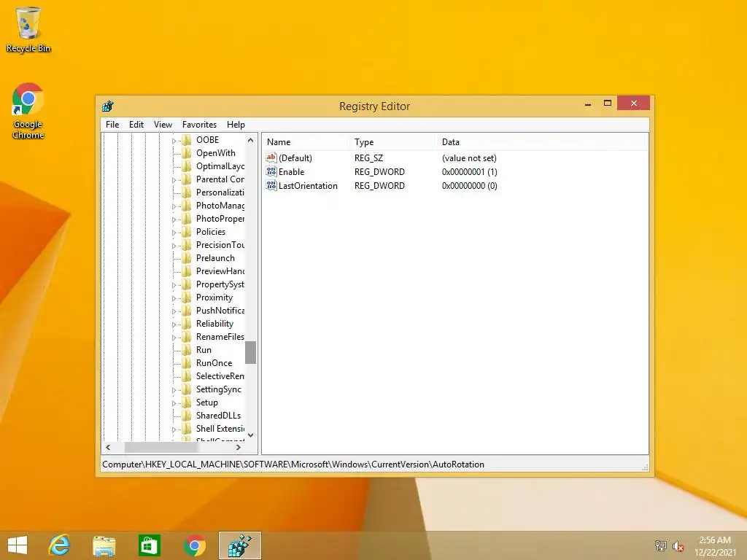Image resolution: width=747 pixels, height=560 pixels.
Task: Expand the OOBE key
Action: click(x=174, y=141)
